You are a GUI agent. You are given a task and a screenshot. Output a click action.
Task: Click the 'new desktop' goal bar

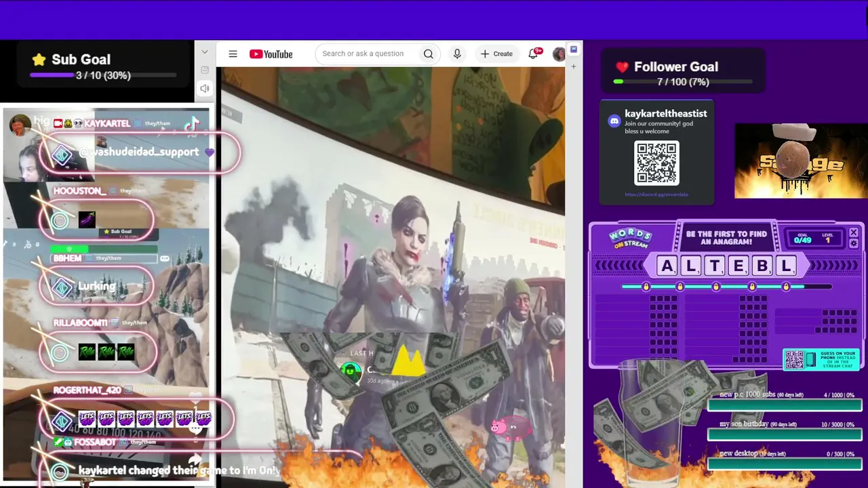783,464
